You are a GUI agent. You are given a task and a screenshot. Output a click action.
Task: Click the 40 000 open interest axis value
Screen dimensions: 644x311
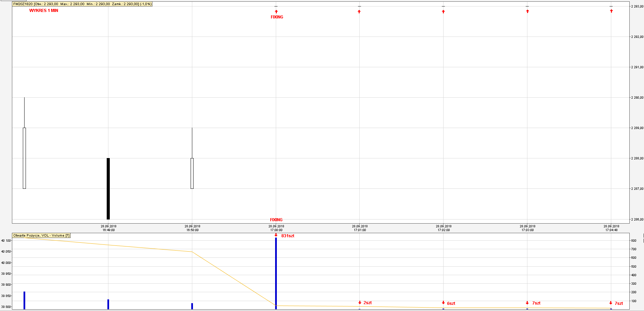(6, 263)
